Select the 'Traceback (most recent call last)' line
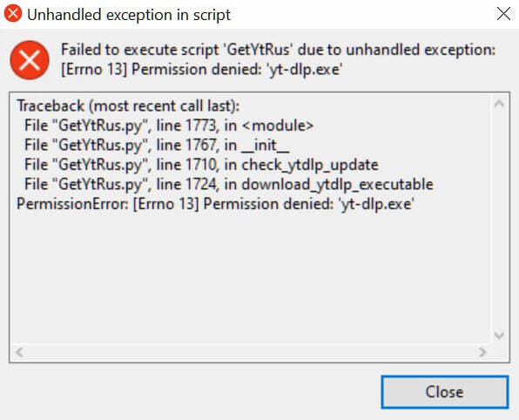 click(128, 106)
